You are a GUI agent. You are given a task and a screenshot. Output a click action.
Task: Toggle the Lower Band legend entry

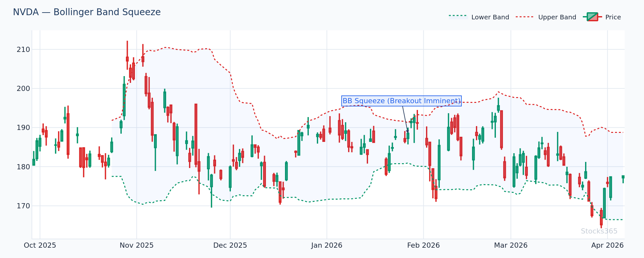pos(479,17)
